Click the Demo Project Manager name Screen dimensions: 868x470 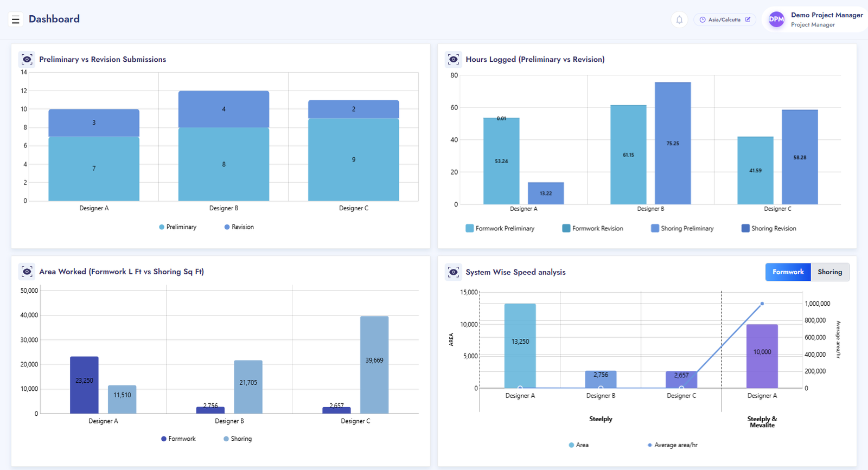tap(827, 15)
